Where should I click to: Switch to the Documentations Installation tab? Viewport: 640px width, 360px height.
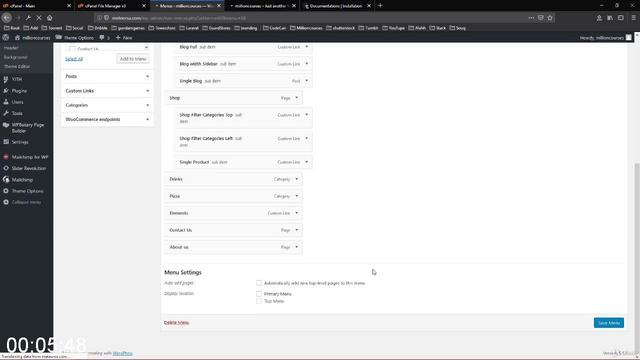337,6
